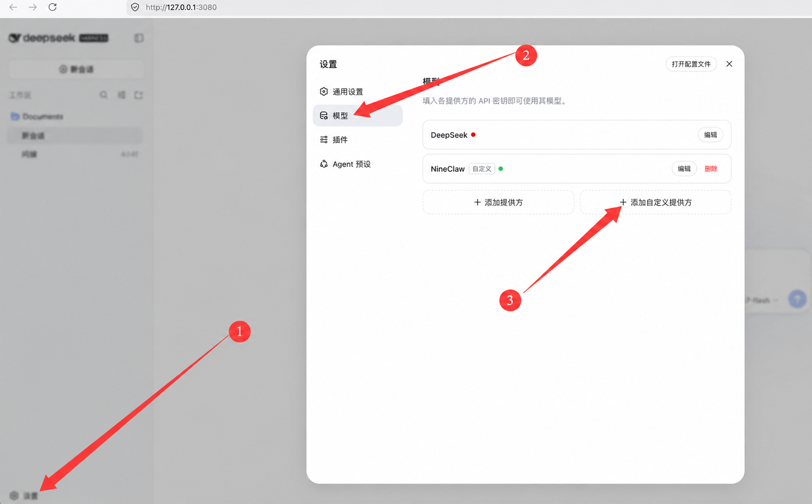Select the 模型 settings tab
Image resolution: width=812 pixels, height=504 pixels.
tap(358, 116)
